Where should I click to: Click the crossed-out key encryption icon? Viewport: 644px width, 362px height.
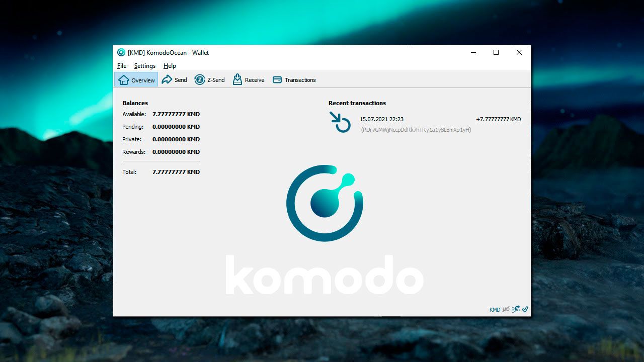(506, 309)
